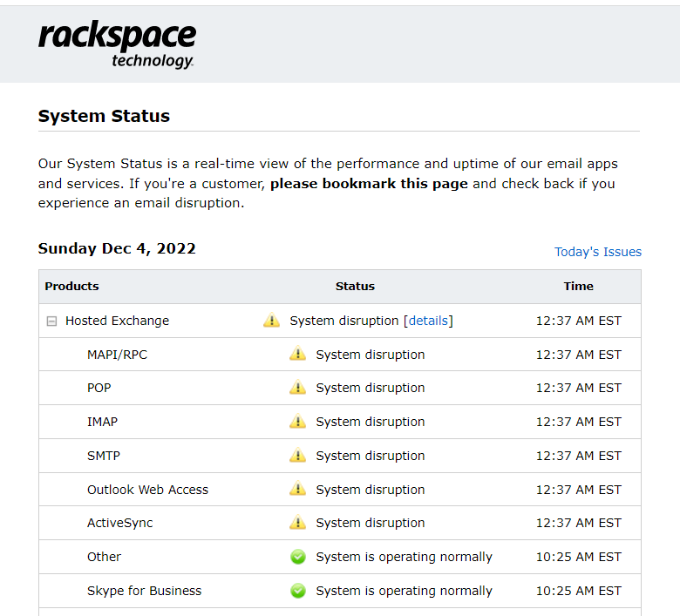
Task: Open Today's Issues link
Action: [x=597, y=252]
